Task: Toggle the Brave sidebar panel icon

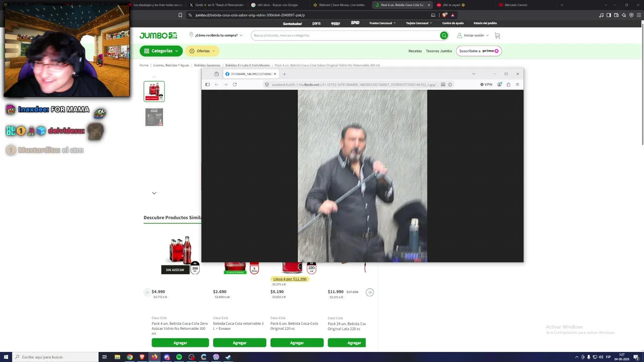Action: tap(609, 15)
